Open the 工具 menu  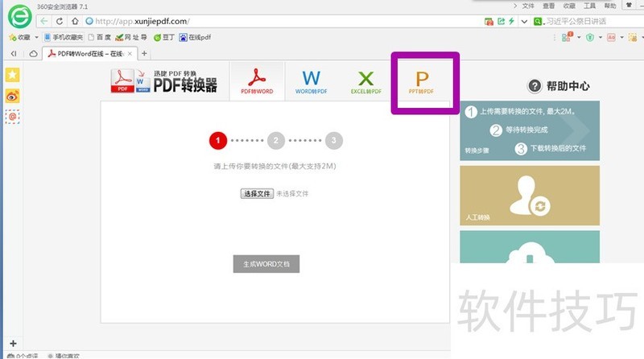coord(589,6)
